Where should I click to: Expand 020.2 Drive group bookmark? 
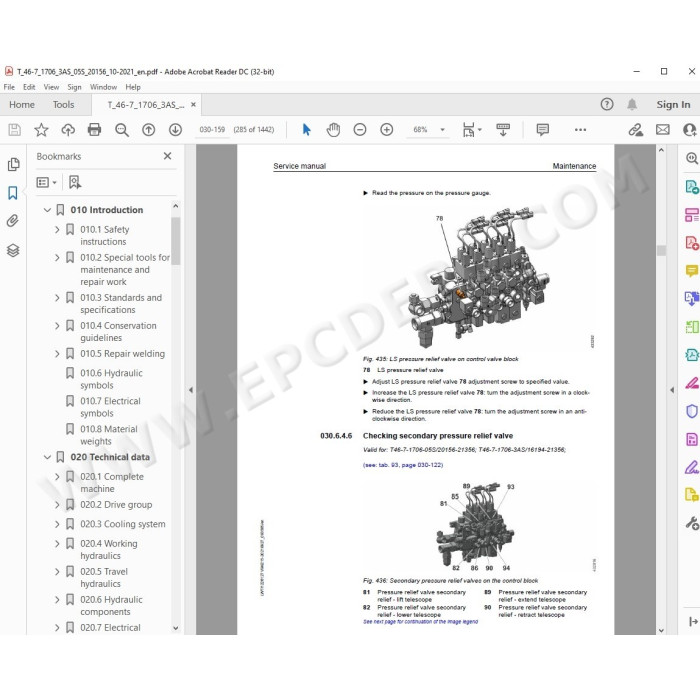point(57,504)
